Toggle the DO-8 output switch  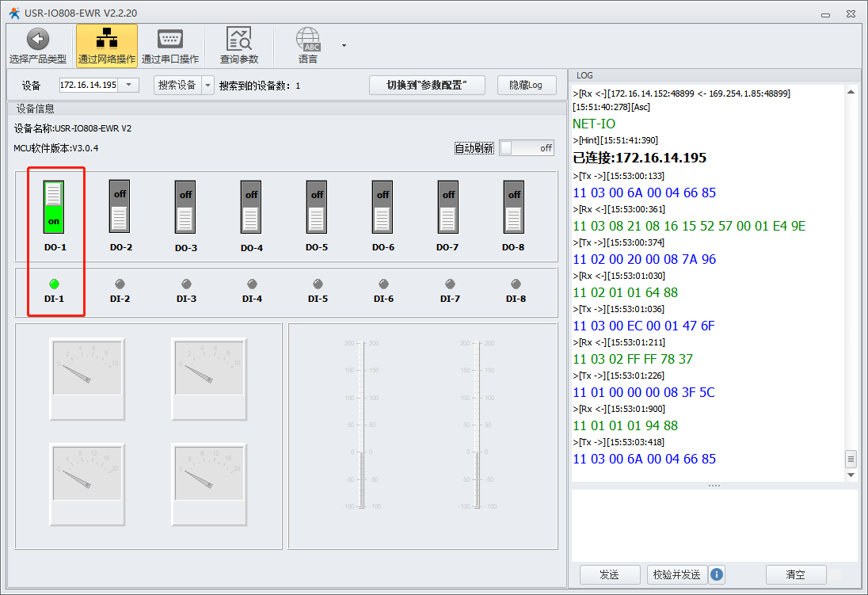[514, 207]
